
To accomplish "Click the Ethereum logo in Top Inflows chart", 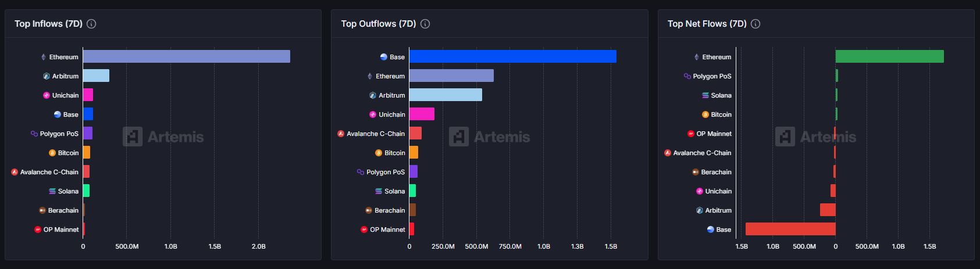I will 44,57.
